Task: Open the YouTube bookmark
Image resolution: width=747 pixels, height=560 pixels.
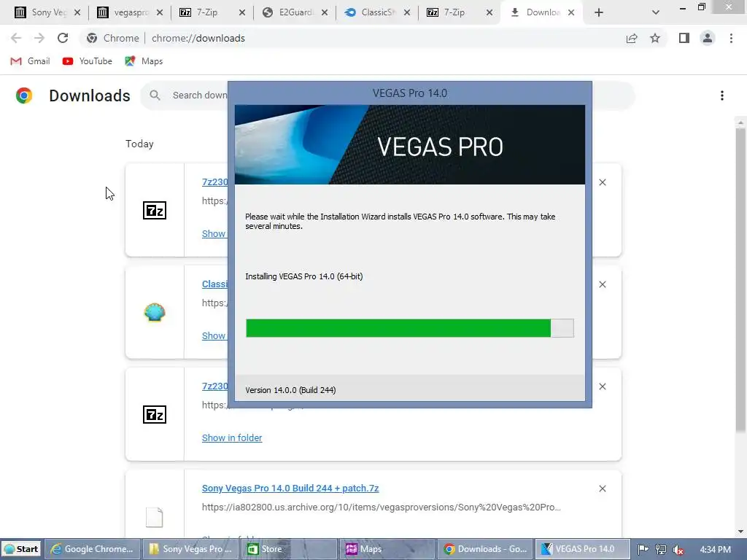Action: click(88, 61)
